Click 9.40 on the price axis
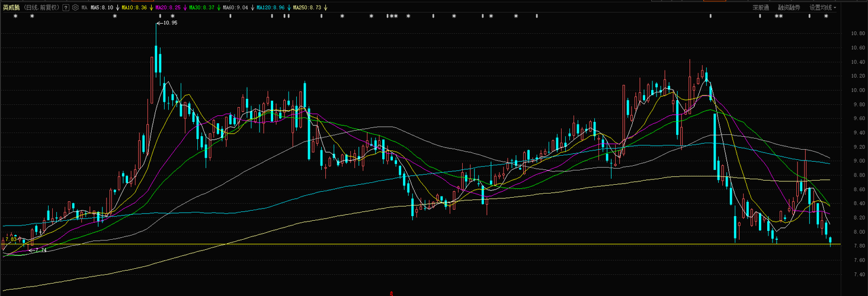 tap(859, 133)
